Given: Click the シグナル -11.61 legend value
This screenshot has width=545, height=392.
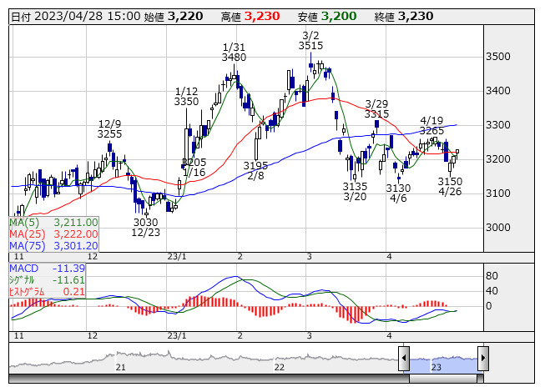Looking at the screenshot, I should click(47, 280).
